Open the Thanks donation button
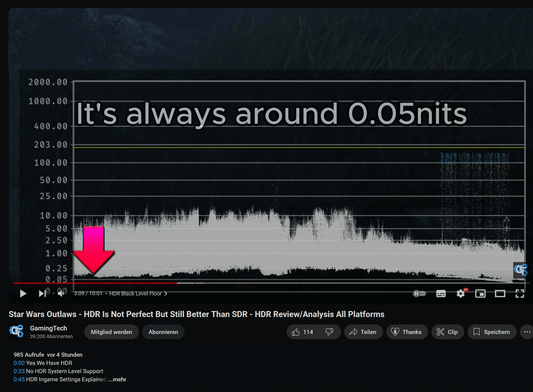This screenshot has width=533, height=392. tap(407, 332)
